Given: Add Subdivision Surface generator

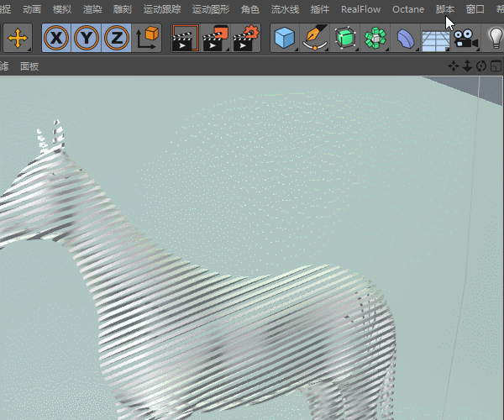Looking at the screenshot, I should [x=345, y=38].
